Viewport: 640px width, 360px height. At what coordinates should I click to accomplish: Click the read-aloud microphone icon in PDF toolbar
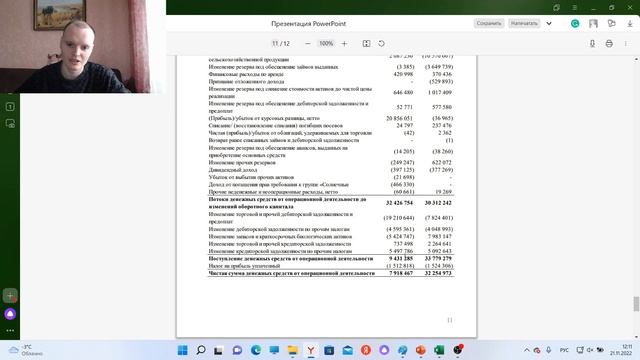tap(592, 44)
